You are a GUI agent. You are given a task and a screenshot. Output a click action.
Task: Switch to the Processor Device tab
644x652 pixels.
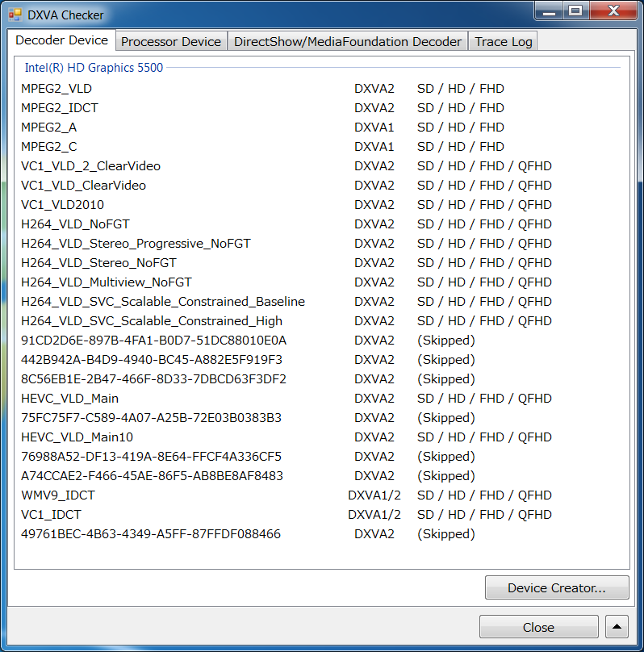[171, 42]
